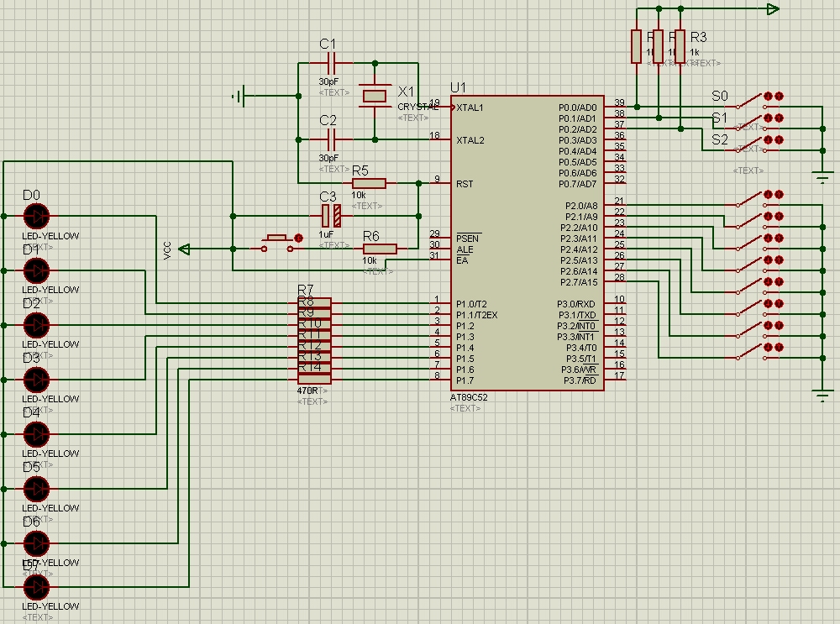Toggle switch S0 on the P0.0 line
The height and width of the screenshot is (624, 840).
pyautogui.click(x=751, y=102)
